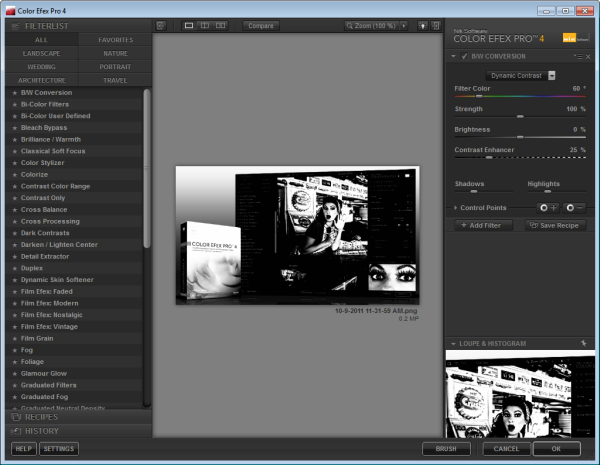Select the Landscape category tab
Image resolution: width=600 pixels, height=465 pixels.
(41, 54)
